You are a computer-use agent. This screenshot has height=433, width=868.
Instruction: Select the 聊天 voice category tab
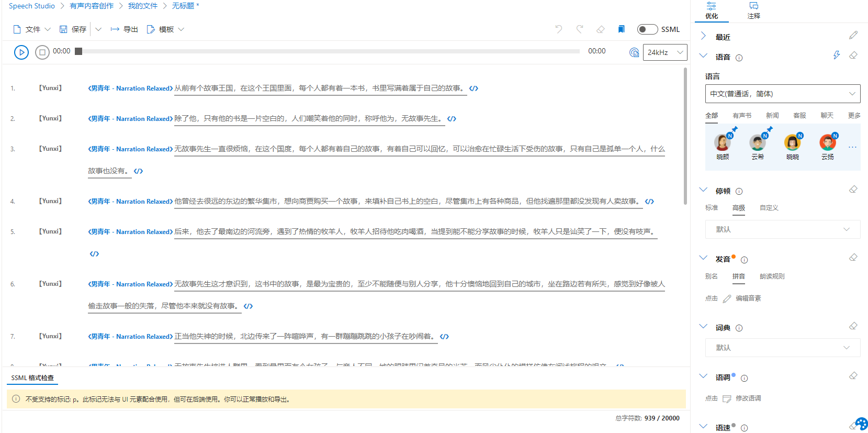pyautogui.click(x=827, y=116)
